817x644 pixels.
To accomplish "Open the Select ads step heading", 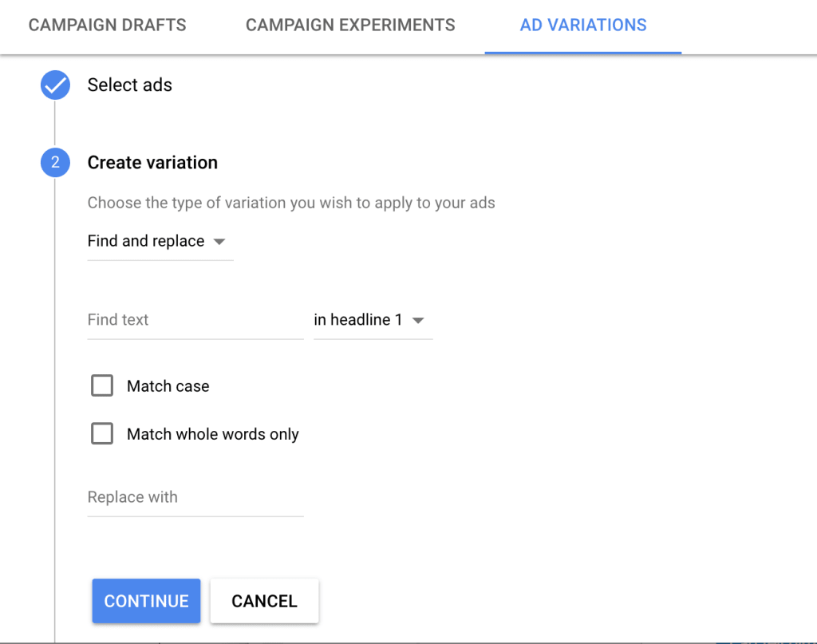I will pyautogui.click(x=130, y=85).
